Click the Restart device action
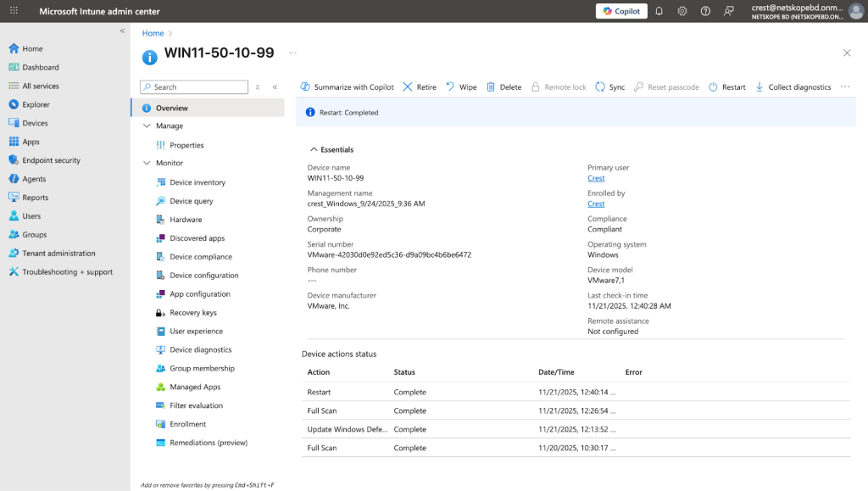The image size is (868, 491). pos(726,86)
